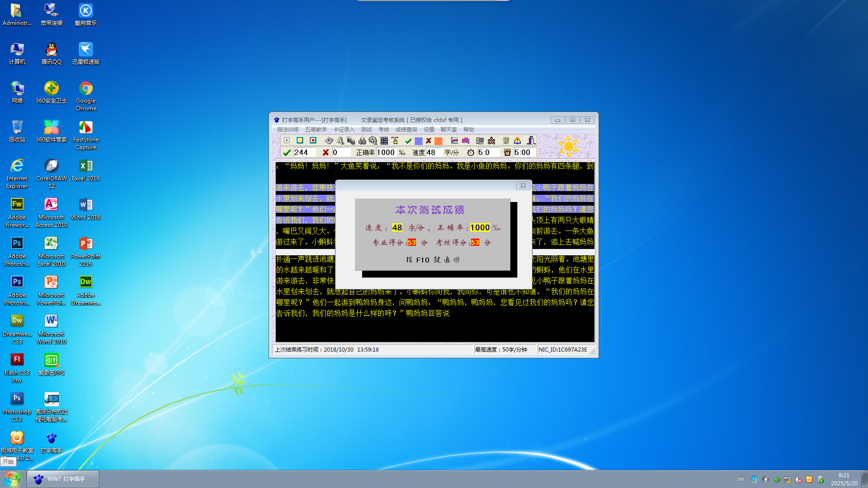Open the 卡证录入 menu
868x488 pixels.
click(x=344, y=130)
